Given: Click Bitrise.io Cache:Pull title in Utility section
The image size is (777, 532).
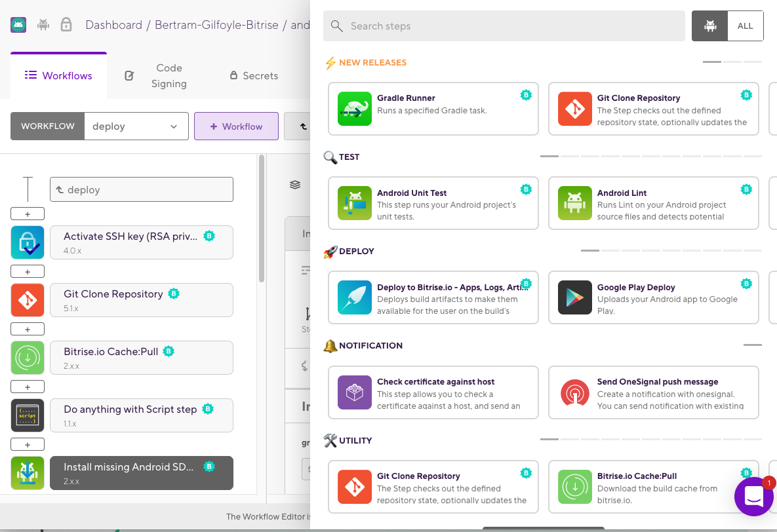Looking at the screenshot, I should click(637, 476).
